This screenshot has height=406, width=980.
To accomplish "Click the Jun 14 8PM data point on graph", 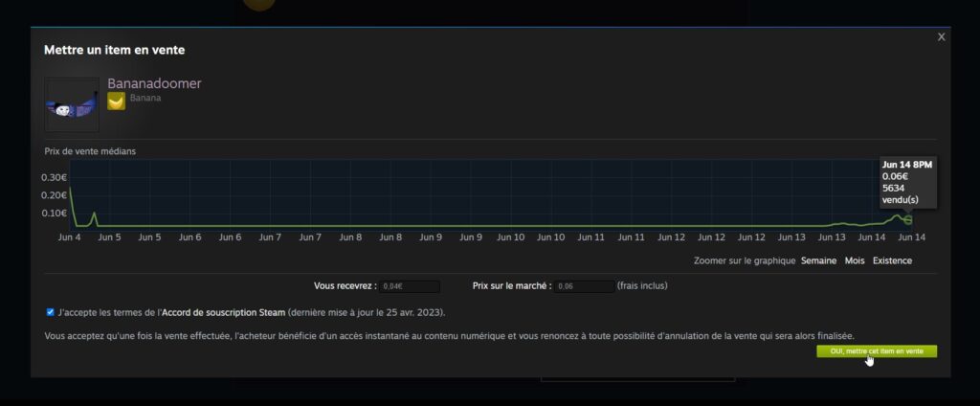I will tap(907, 219).
